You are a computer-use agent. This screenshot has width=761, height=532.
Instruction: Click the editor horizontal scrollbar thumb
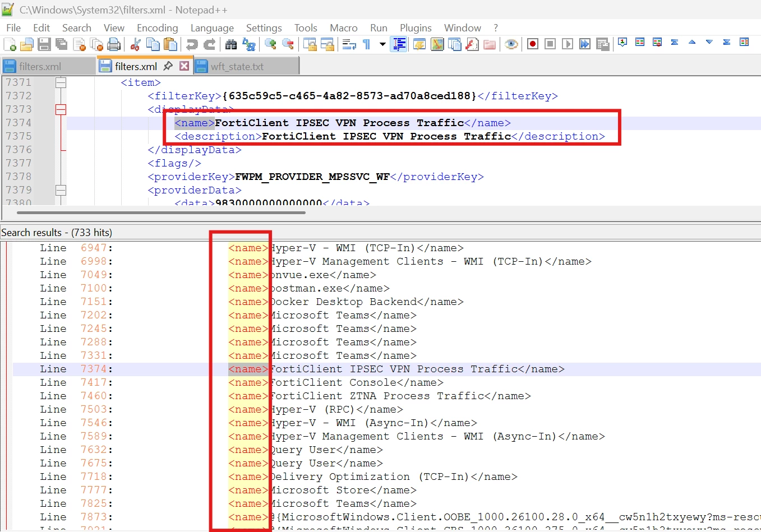[x=161, y=212]
